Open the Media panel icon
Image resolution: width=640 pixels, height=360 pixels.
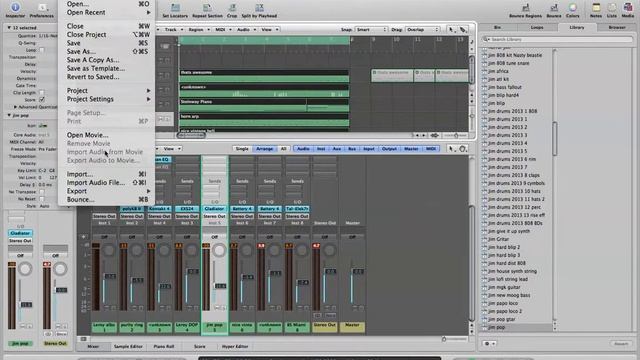coord(628,7)
